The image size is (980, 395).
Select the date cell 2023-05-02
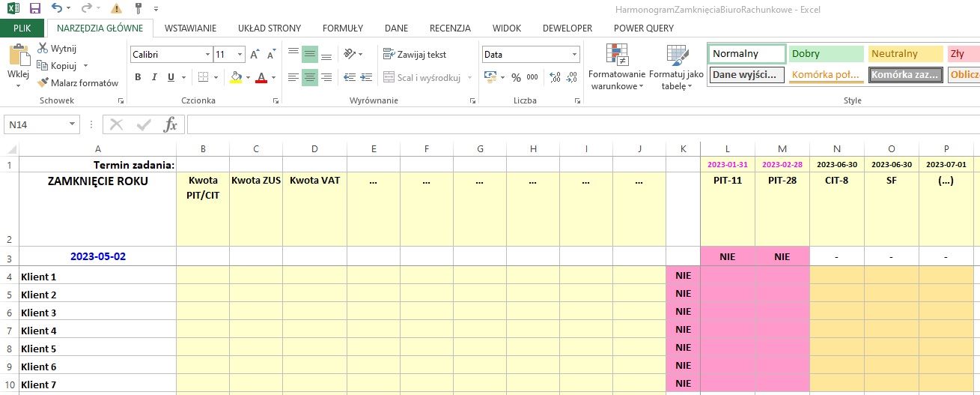pos(97,256)
